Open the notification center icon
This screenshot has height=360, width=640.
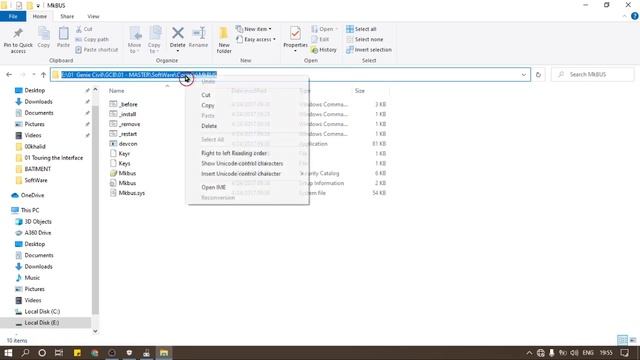[625, 353]
